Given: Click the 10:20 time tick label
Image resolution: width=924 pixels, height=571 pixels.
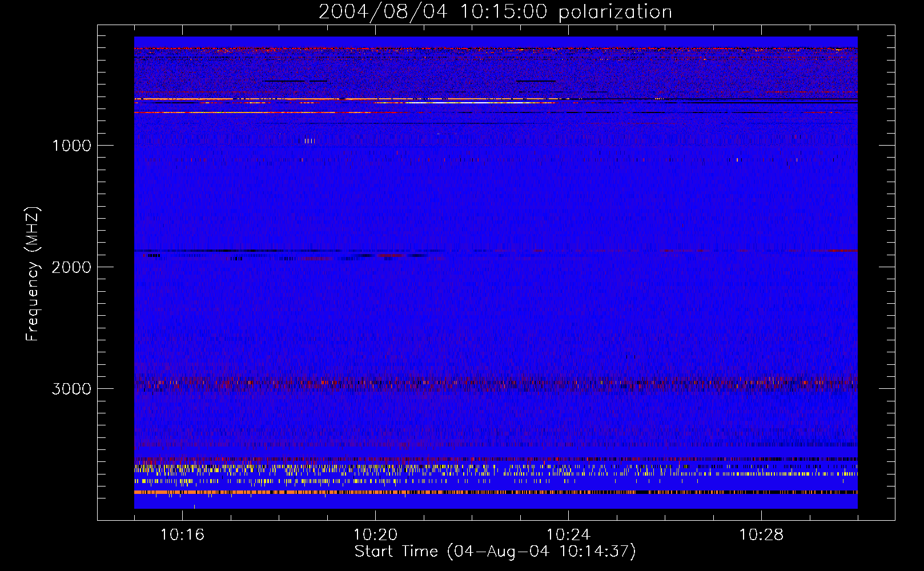Looking at the screenshot, I should 375,535.
